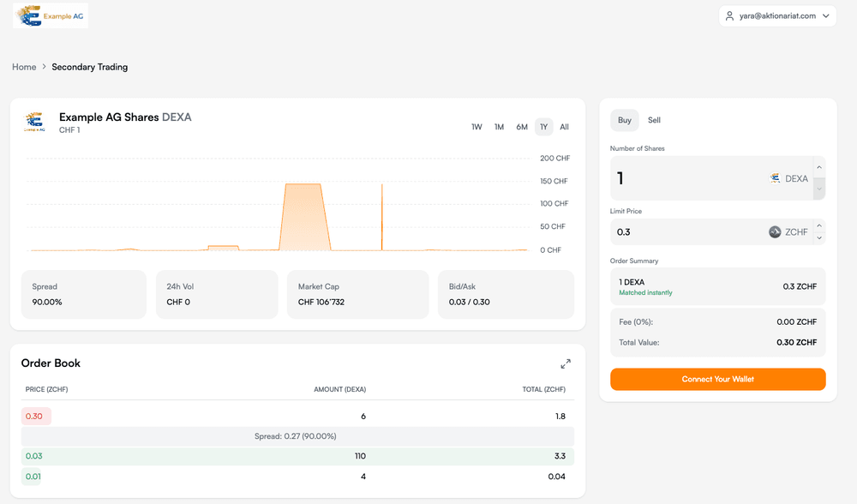Select the 1W chart timeframe

click(476, 126)
